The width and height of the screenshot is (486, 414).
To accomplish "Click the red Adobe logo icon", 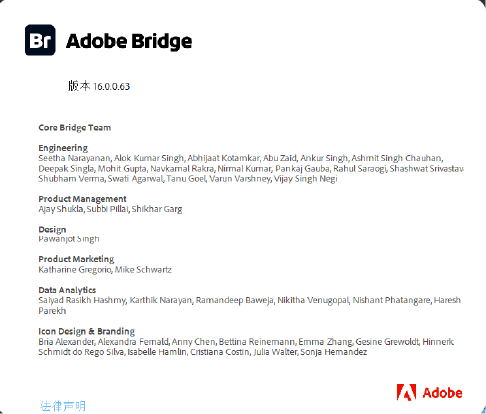I will (406, 392).
